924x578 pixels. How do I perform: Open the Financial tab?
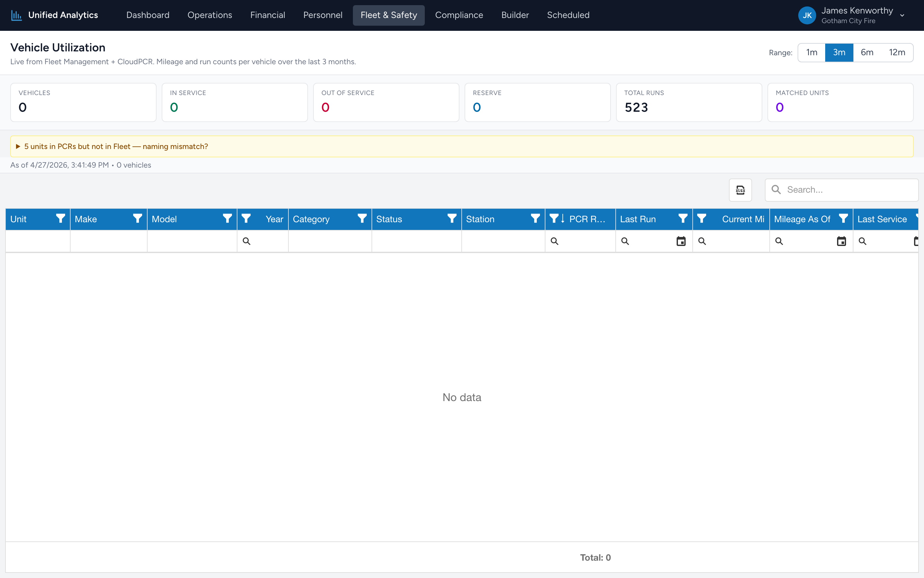click(268, 15)
